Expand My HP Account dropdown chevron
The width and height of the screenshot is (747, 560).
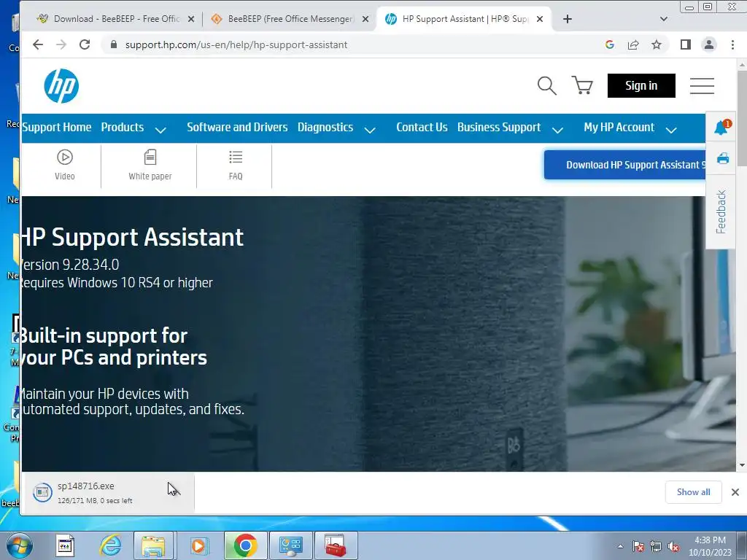(671, 130)
